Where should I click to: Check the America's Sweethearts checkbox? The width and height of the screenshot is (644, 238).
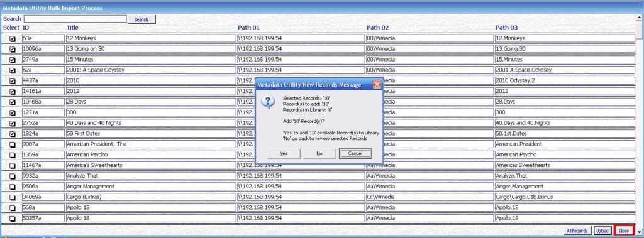pyautogui.click(x=13, y=166)
